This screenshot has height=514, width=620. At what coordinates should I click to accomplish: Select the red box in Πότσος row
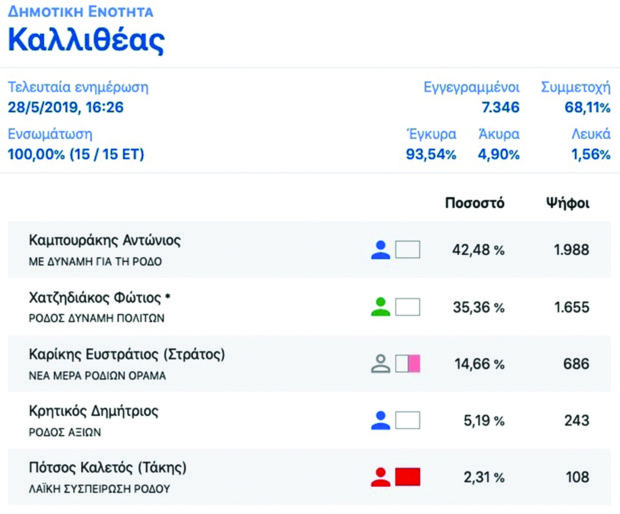click(x=408, y=477)
